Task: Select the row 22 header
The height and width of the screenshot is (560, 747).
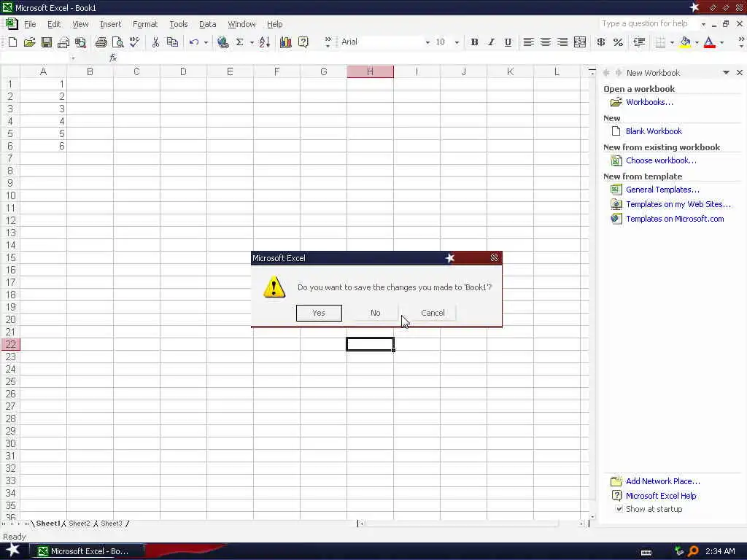Action: coord(10,344)
